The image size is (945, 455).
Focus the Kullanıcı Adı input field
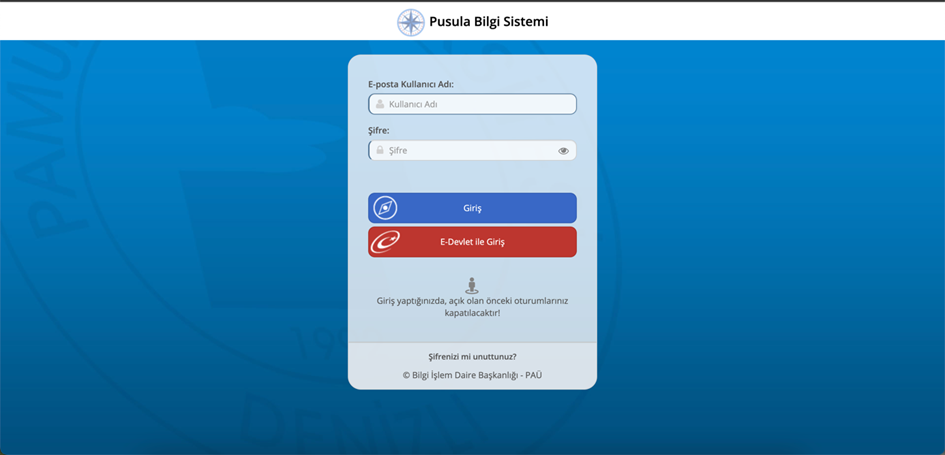[480, 104]
